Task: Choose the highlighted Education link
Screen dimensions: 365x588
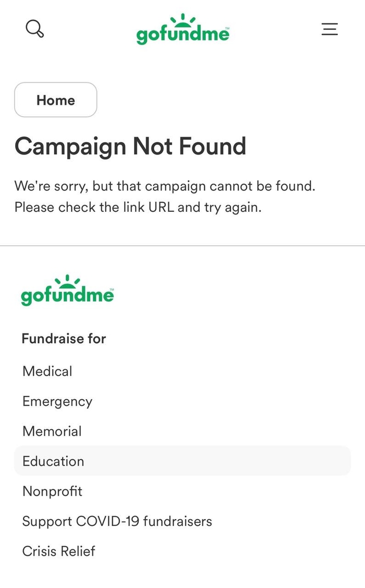Action: coord(53,461)
